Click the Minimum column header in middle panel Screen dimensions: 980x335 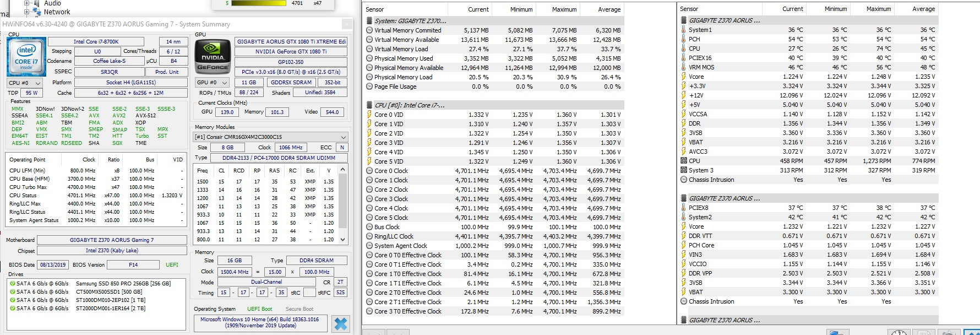(513, 9)
